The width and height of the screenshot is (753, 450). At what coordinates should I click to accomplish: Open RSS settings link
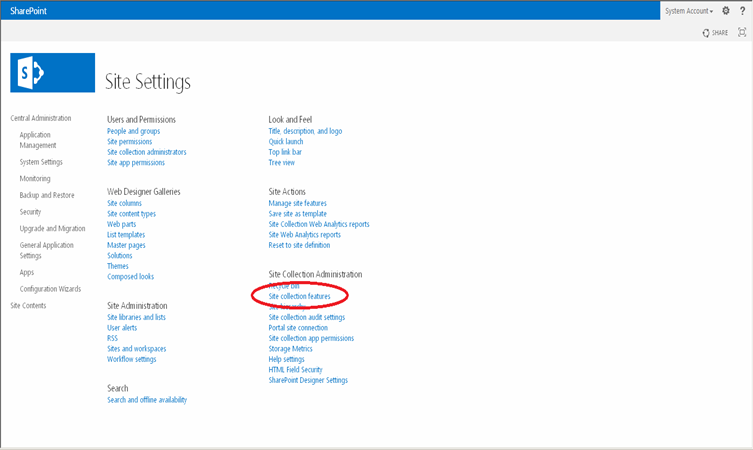112,339
